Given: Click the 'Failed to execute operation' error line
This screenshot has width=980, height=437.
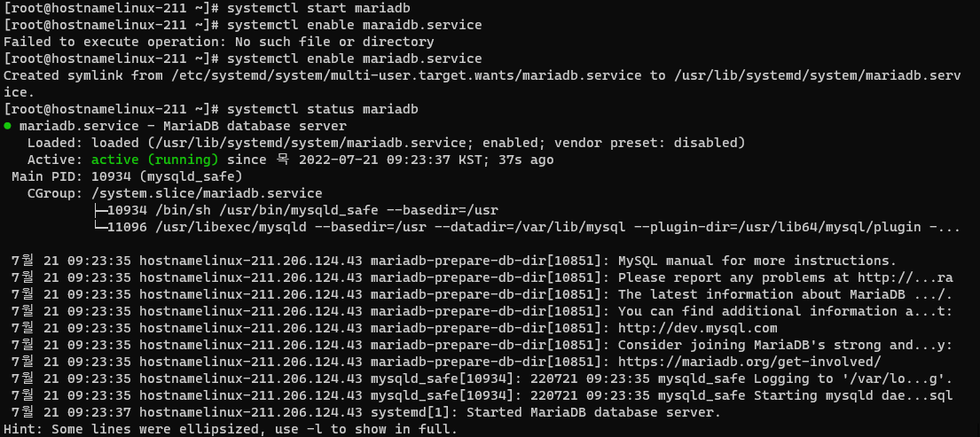Looking at the screenshot, I should coord(219,42).
